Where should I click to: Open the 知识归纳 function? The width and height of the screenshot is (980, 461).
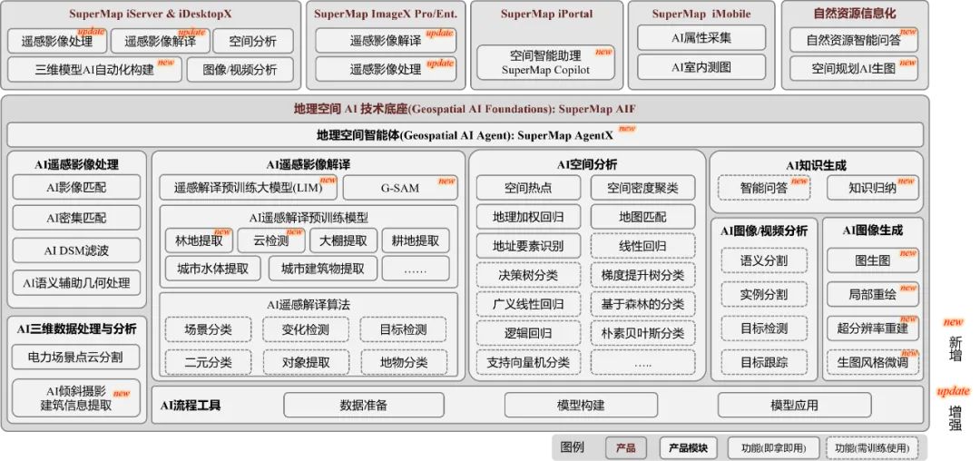[x=871, y=188]
